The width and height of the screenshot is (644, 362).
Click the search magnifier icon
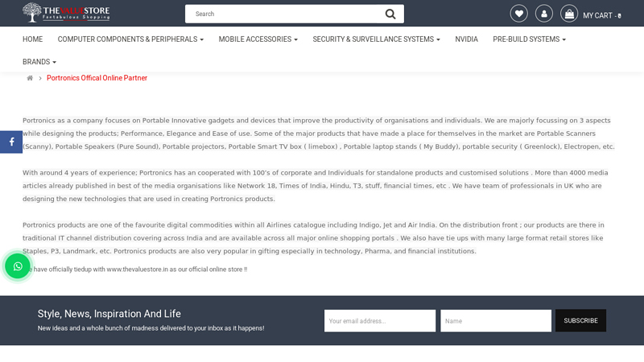tap(390, 14)
